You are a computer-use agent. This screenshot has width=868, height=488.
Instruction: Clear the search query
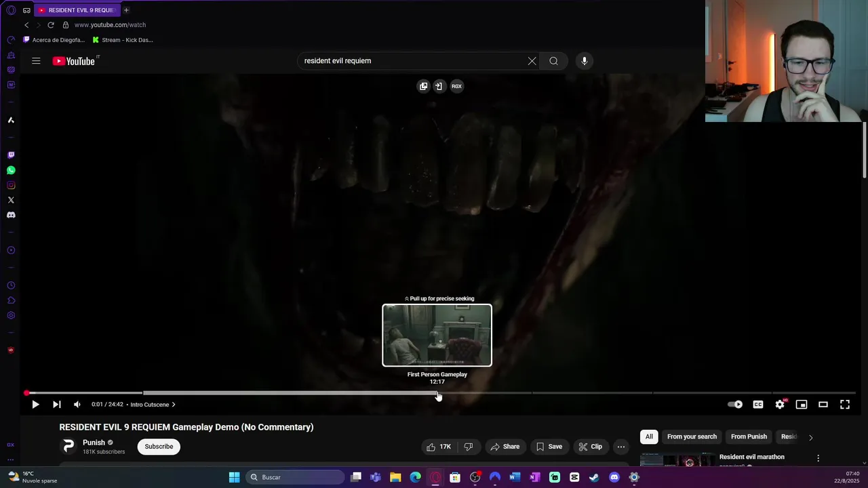(x=532, y=61)
